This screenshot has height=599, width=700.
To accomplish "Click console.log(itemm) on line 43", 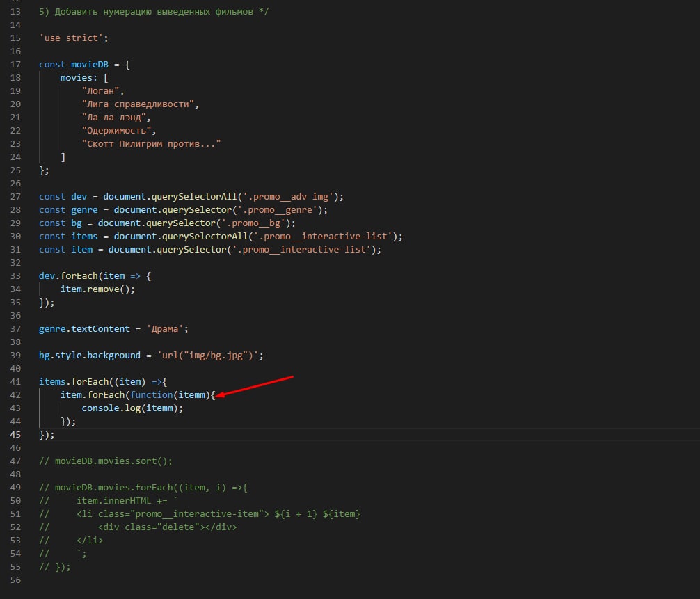I will pos(130,408).
